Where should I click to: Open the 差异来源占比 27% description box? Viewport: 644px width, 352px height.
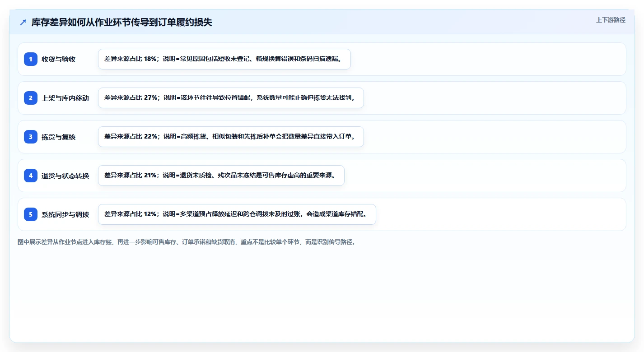231,98
